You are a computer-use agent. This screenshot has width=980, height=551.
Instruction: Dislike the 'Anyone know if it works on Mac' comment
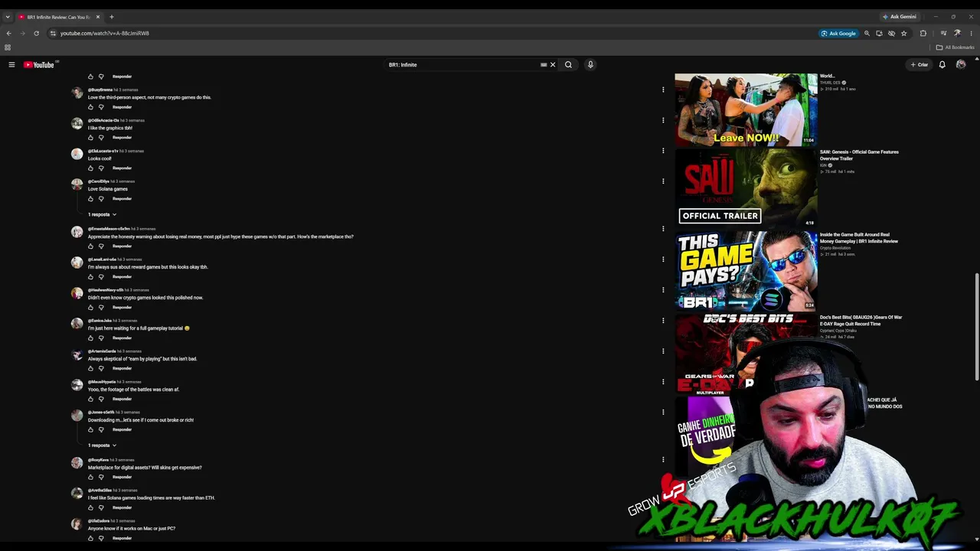click(x=101, y=539)
